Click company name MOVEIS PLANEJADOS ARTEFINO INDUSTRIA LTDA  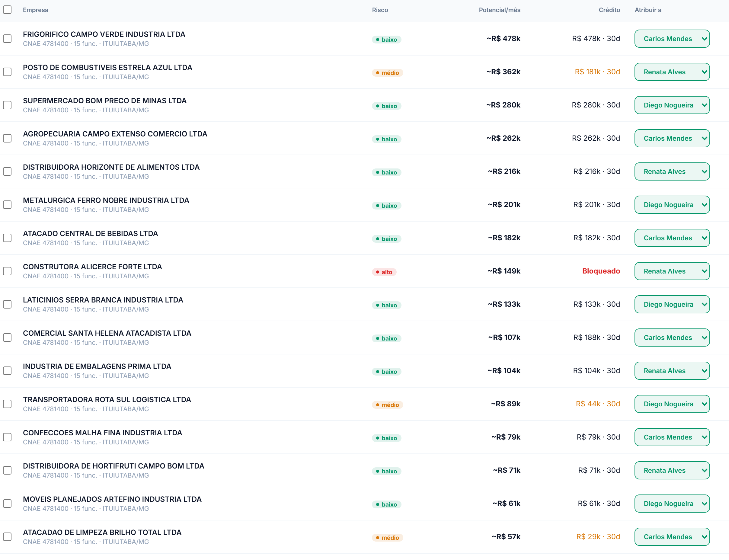[112, 499]
